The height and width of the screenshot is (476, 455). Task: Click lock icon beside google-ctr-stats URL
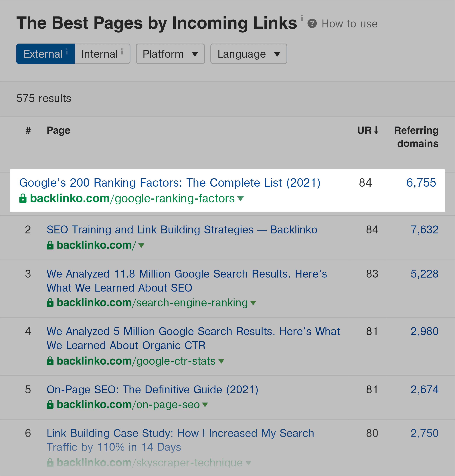(x=50, y=361)
